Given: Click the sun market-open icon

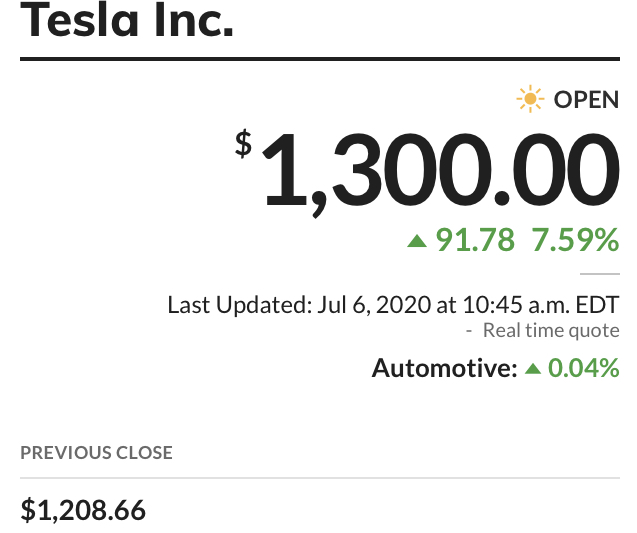Looking at the screenshot, I should (x=530, y=99).
